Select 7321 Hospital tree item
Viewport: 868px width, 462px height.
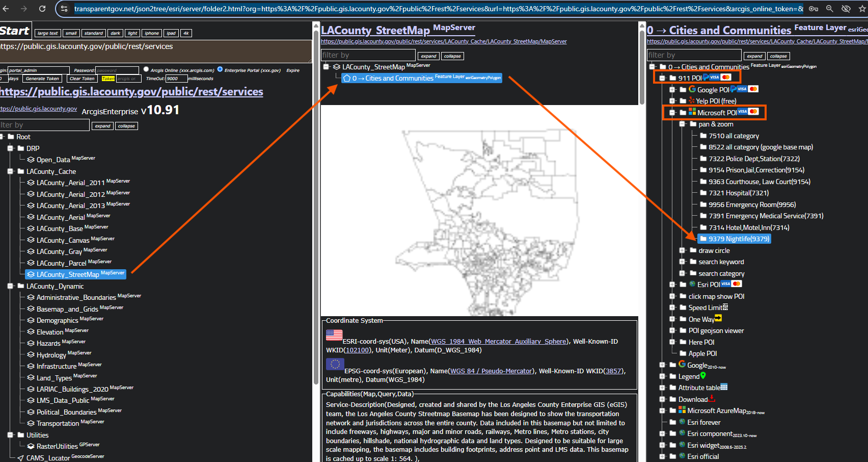click(739, 193)
